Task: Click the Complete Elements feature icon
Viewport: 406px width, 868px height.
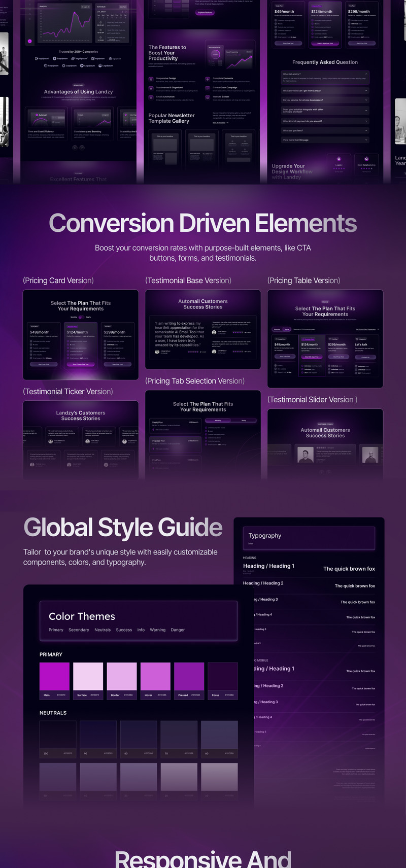Action: (208, 79)
